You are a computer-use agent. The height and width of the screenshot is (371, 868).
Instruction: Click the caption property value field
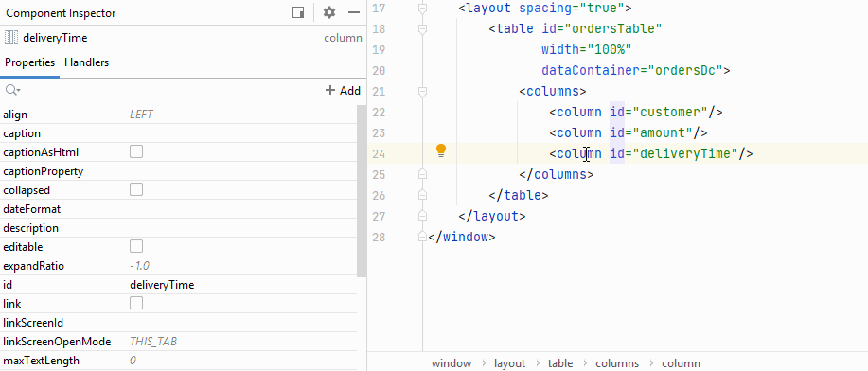[242, 133]
